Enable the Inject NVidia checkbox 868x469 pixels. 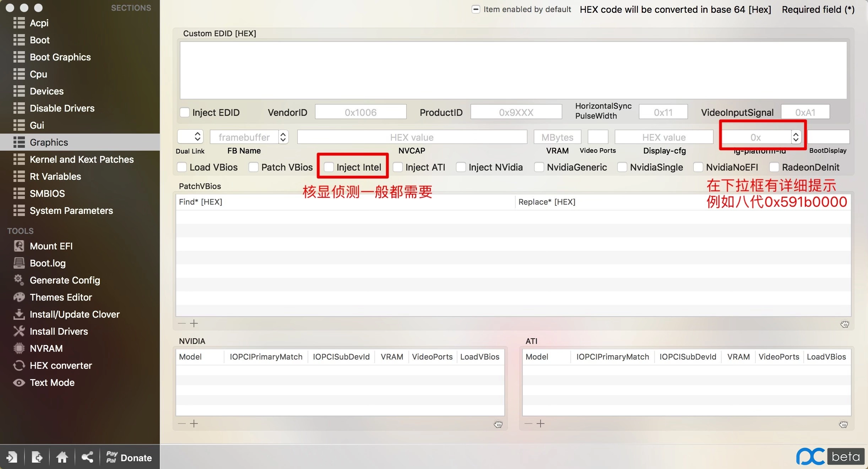(461, 167)
